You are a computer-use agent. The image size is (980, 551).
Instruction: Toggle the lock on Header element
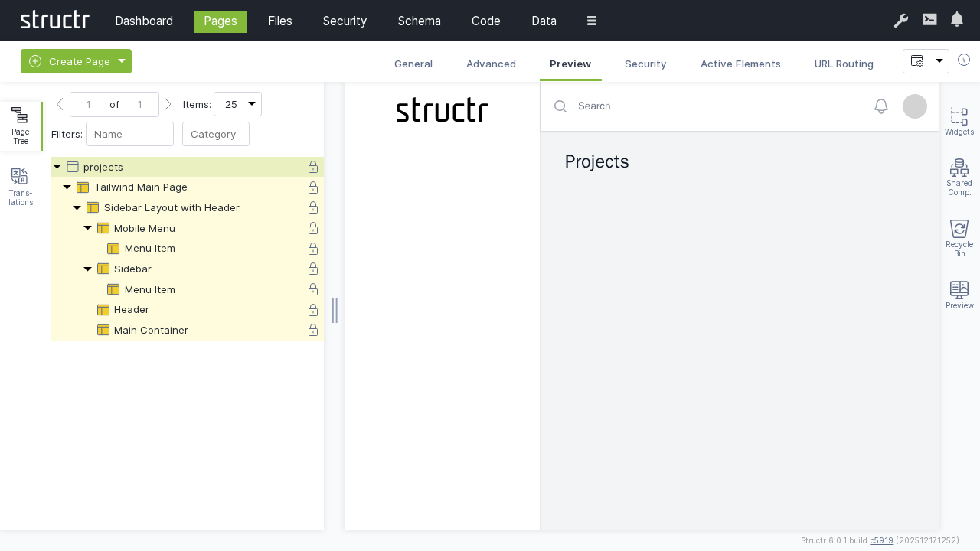pos(313,310)
